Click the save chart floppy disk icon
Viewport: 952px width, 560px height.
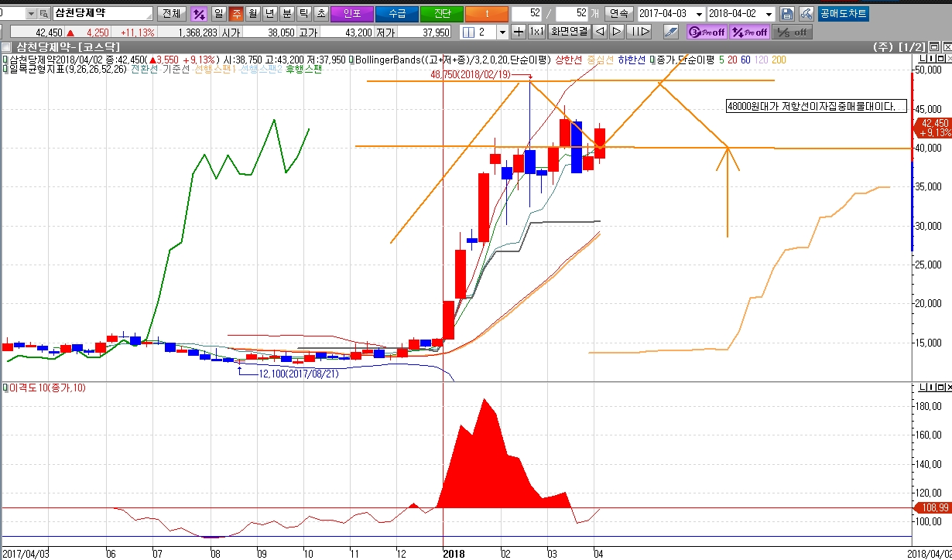click(x=787, y=14)
